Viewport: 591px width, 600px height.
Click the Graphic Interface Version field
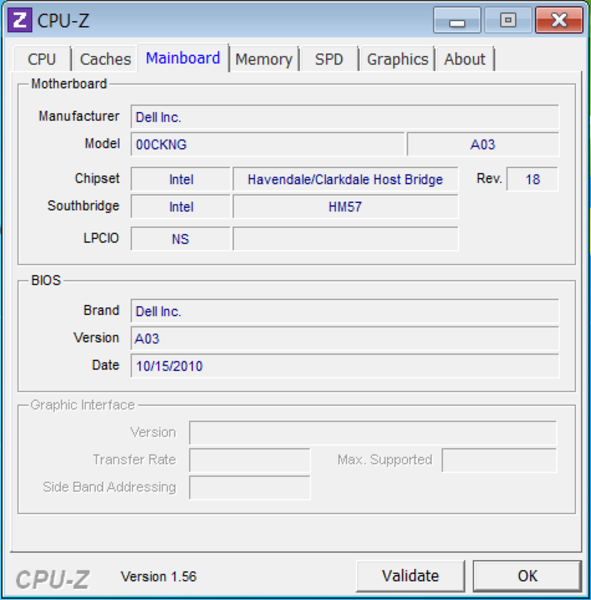373,433
